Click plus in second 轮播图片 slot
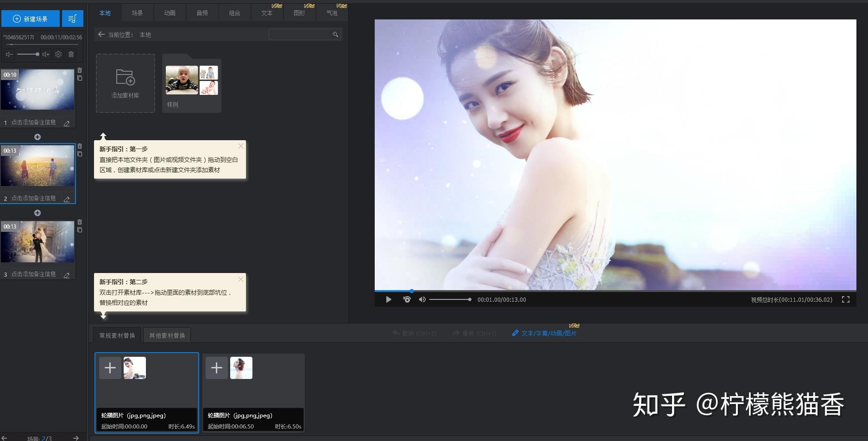Screen dimensions: 868x441 click(217, 368)
